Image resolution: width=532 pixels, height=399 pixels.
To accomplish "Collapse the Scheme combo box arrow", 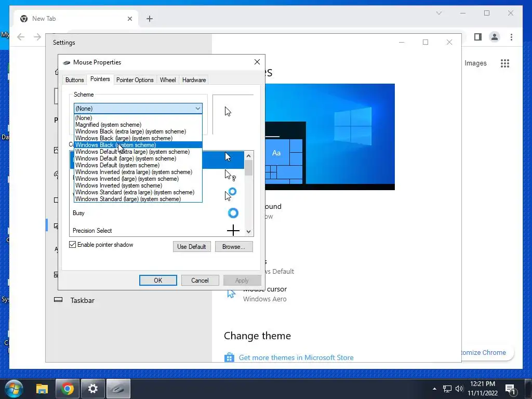I will point(197,109).
